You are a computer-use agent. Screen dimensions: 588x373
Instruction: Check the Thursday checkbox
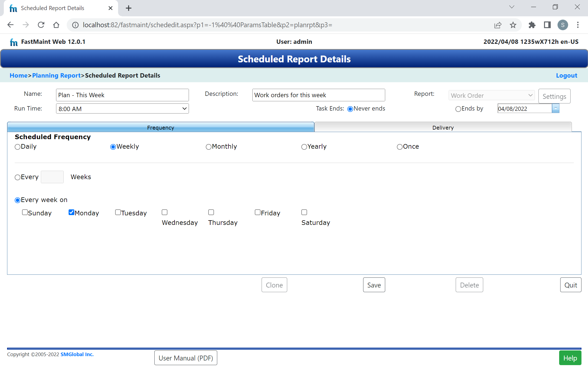pos(211,212)
